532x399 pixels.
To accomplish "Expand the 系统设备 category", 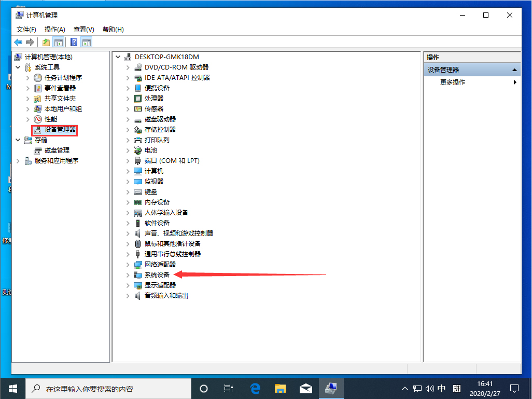I will (127, 274).
